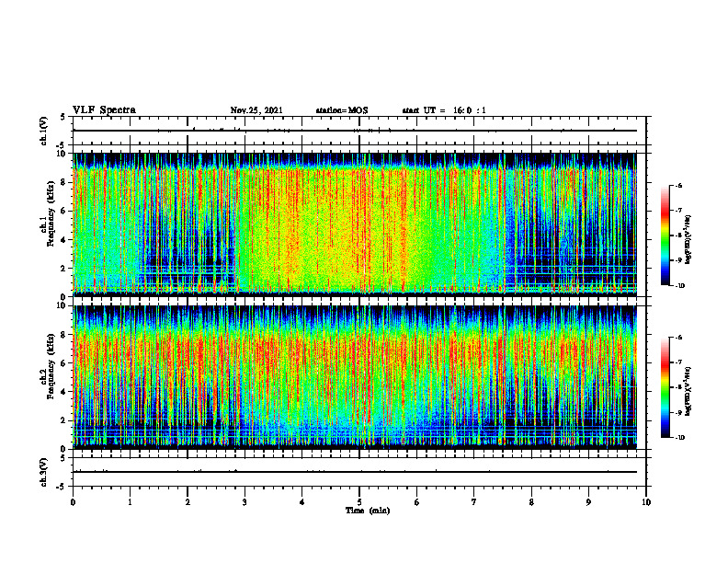Click the "-10" label on lower colorbar
Image resolution: width=728 pixels, height=563 pixels.
point(679,438)
